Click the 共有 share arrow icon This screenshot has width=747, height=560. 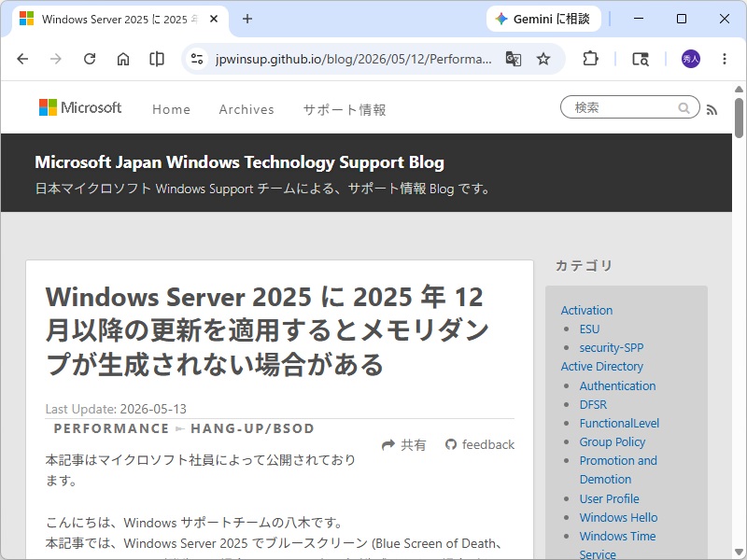point(388,445)
